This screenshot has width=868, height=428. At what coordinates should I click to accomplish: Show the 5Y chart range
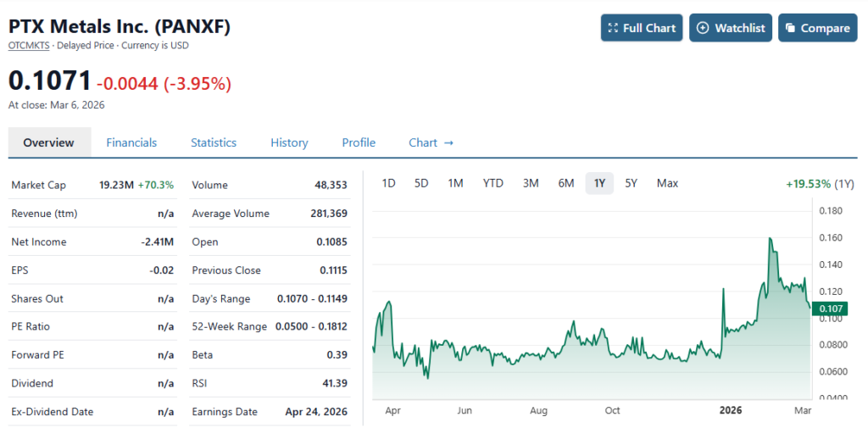pyautogui.click(x=631, y=183)
